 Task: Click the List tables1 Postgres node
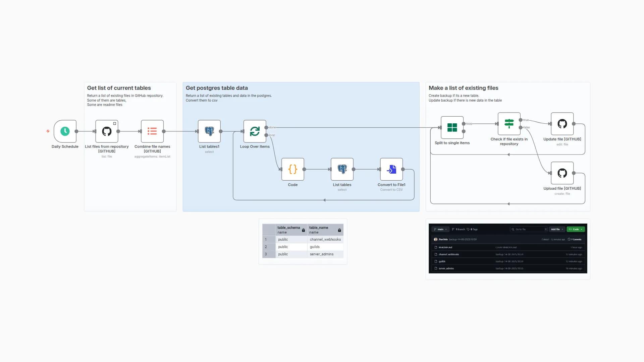coord(209,131)
